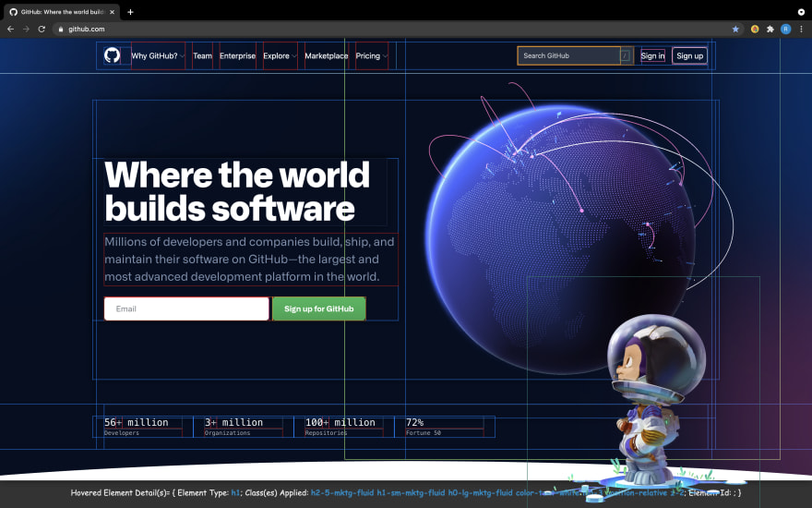This screenshot has width=812, height=508.
Task: Click the "Organizations" label
Action: 227,433
